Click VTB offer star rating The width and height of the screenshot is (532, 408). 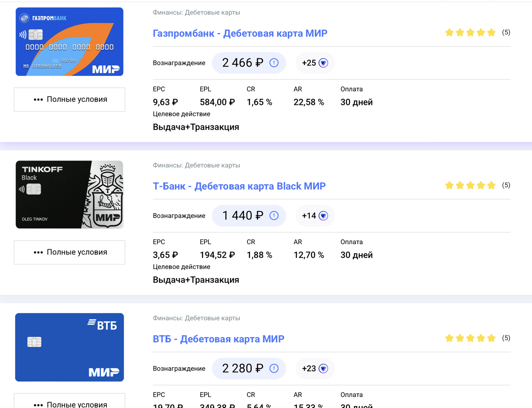point(470,338)
